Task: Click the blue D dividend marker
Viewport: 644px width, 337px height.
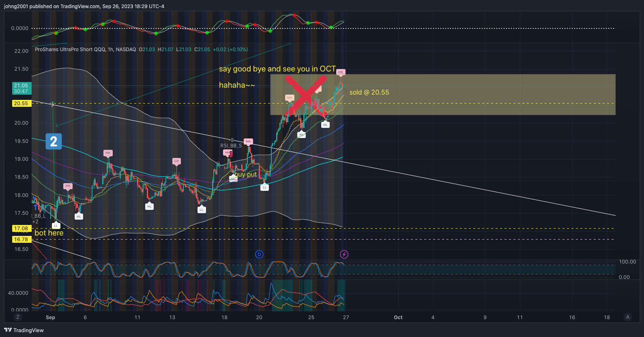Action: [259, 255]
